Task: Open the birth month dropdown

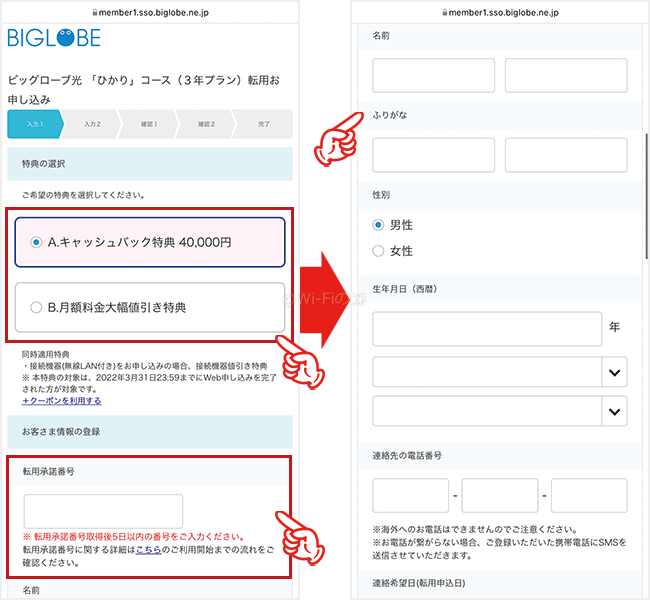Action: [500, 372]
